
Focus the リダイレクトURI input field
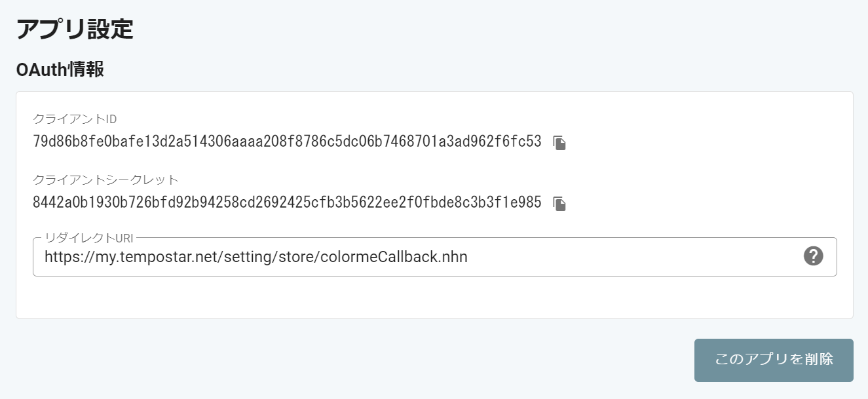419,257
